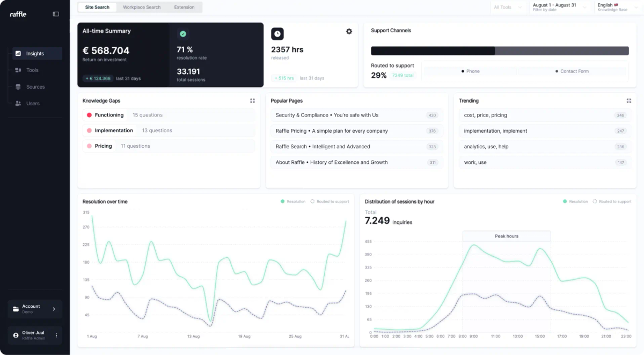Click the 7249 total badge
Image resolution: width=644 pixels, height=355 pixels.
402,76
